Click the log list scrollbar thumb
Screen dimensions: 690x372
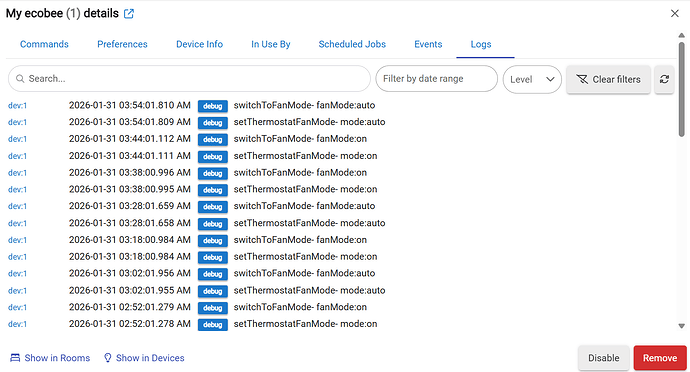[681, 89]
